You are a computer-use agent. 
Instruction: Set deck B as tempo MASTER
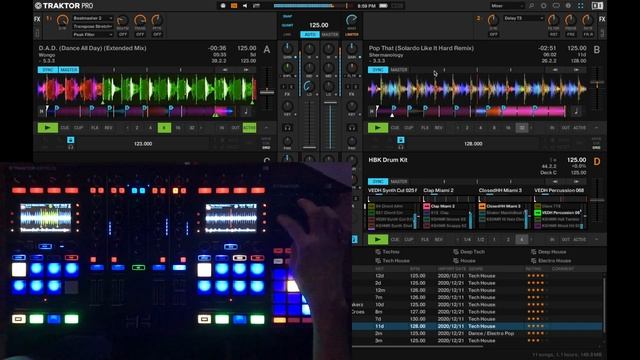click(x=399, y=70)
